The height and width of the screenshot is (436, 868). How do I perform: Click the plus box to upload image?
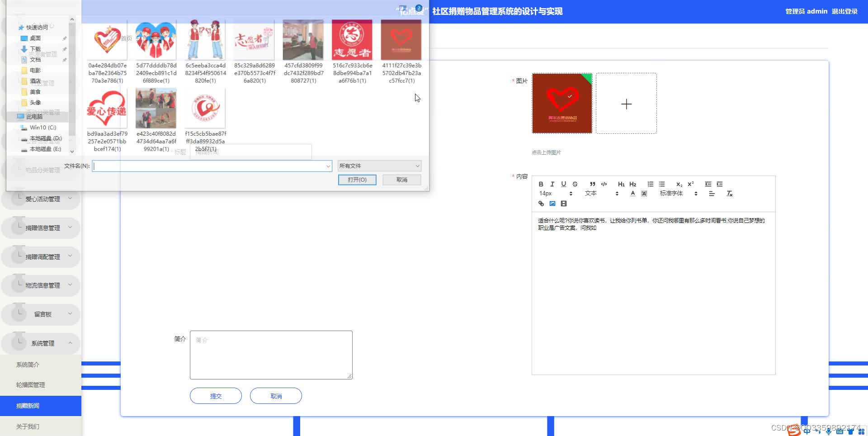(626, 104)
